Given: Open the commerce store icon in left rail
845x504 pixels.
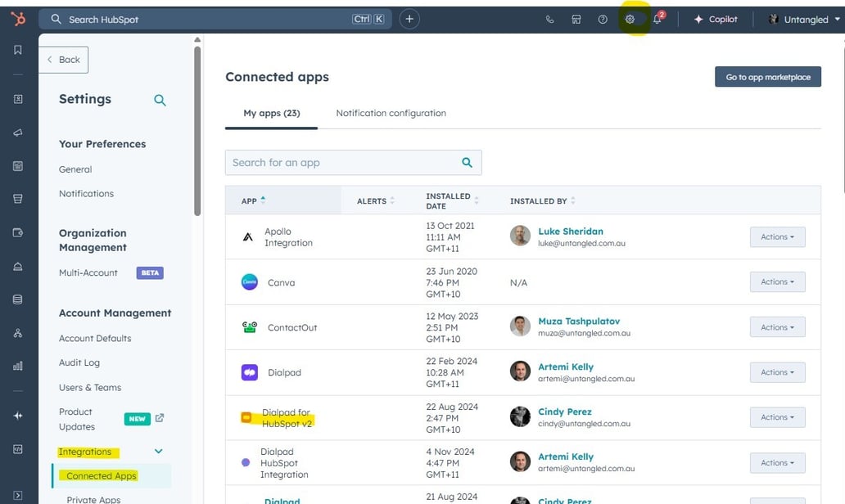Looking at the screenshot, I should 18,200.
